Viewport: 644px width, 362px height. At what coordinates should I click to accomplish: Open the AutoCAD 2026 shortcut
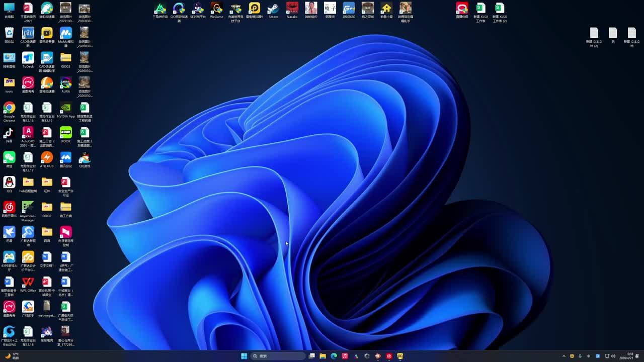pos(28,133)
